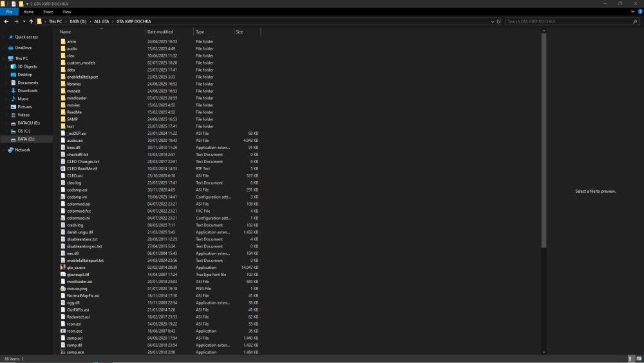The image size is (644, 363).
Task: Open DATAQU (B:) drive in sidebar
Action: point(28,123)
